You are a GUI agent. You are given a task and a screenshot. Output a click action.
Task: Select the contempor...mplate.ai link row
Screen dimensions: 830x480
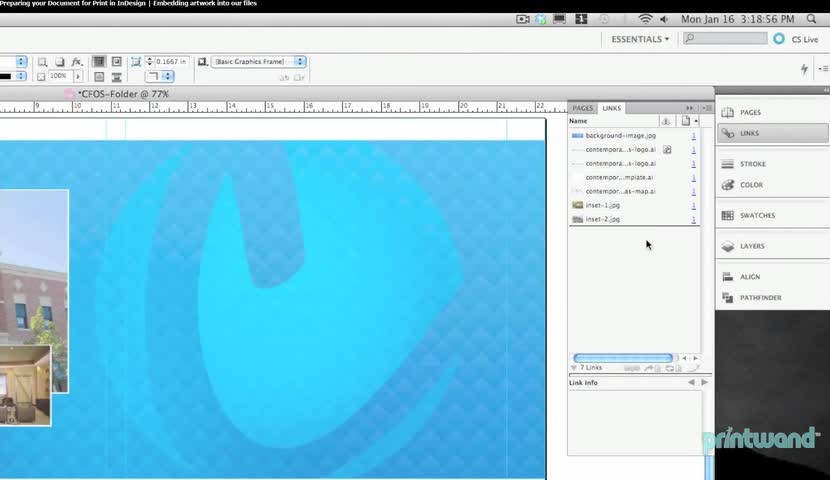point(634,177)
